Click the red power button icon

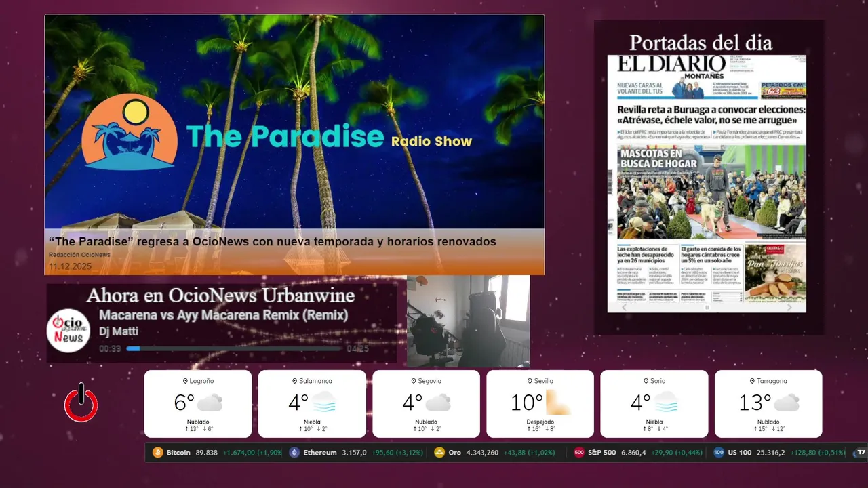tap(81, 403)
